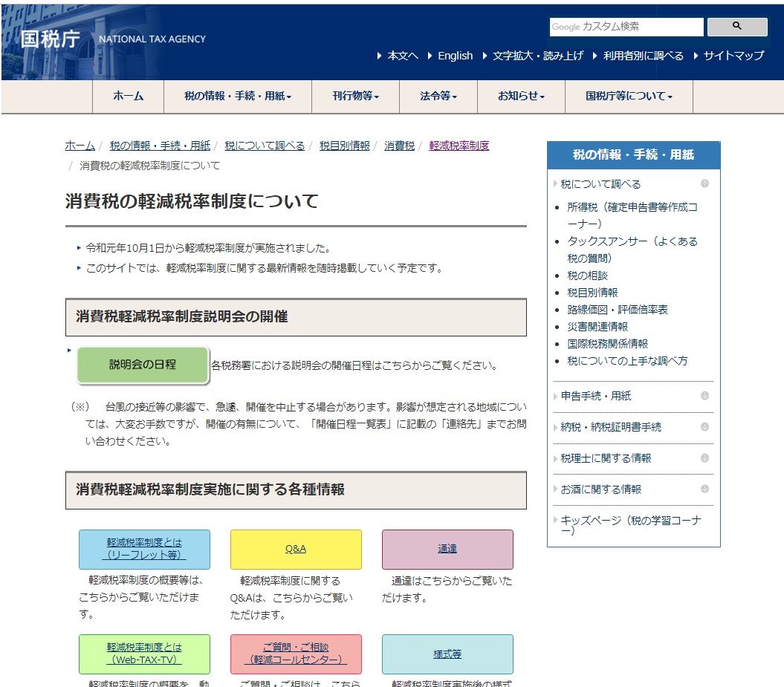
Task: Click the current breadcrumb text 消費税の軽減税率制度について
Action: [150, 166]
